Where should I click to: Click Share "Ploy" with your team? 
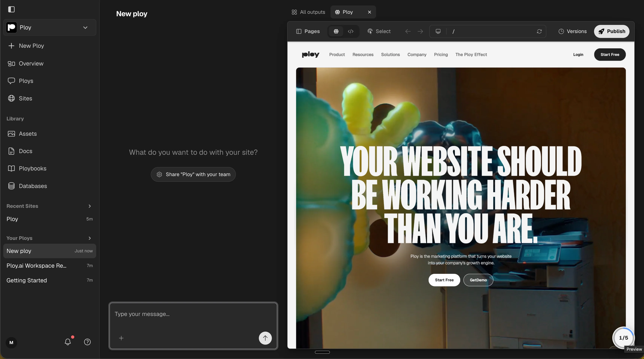click(x=193, y=174)
